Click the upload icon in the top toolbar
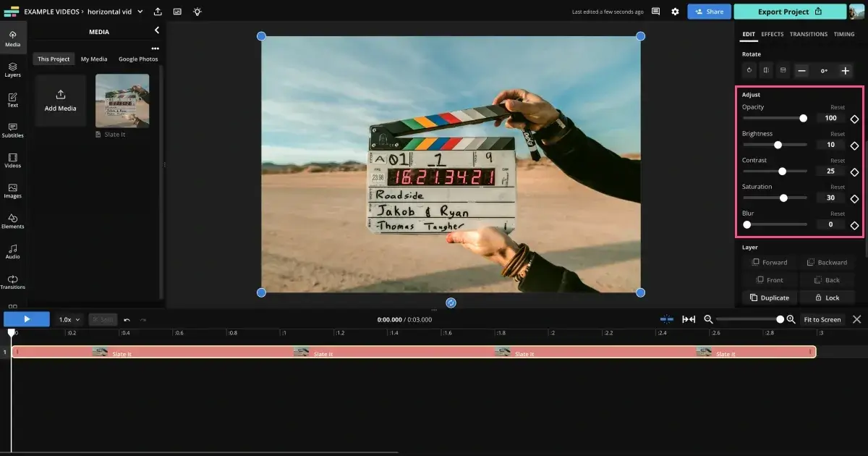 pyautogui.click(x=158, y=11)
